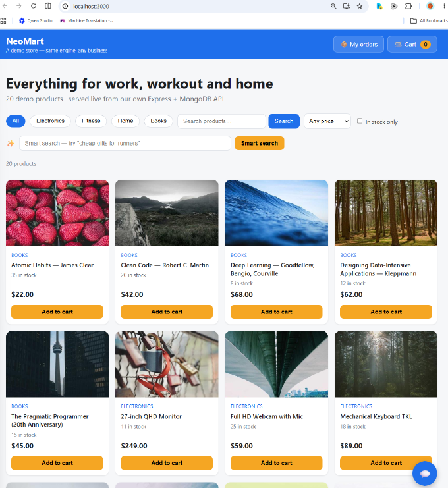The height and width of the screenshot is (488, 448).
Task: Add Designing Data-Intensive Applications to cart
Action: point(386,312)
